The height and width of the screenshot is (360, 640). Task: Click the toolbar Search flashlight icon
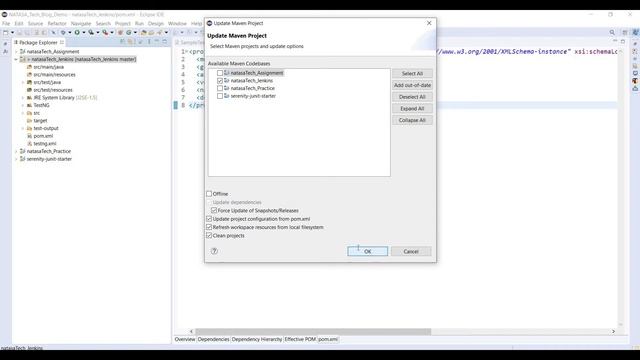160,32
